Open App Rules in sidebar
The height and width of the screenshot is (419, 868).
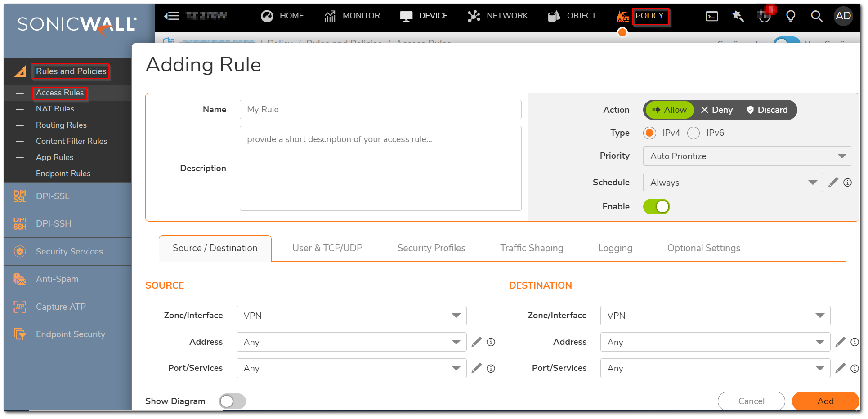pyautogui.click(x=54, y=157)
